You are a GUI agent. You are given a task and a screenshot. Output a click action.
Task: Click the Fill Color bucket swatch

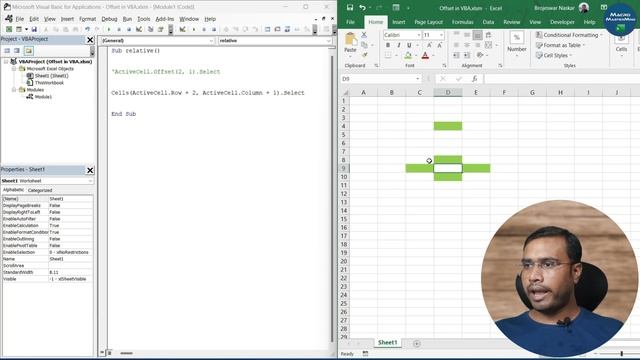(x=408, y=55)
